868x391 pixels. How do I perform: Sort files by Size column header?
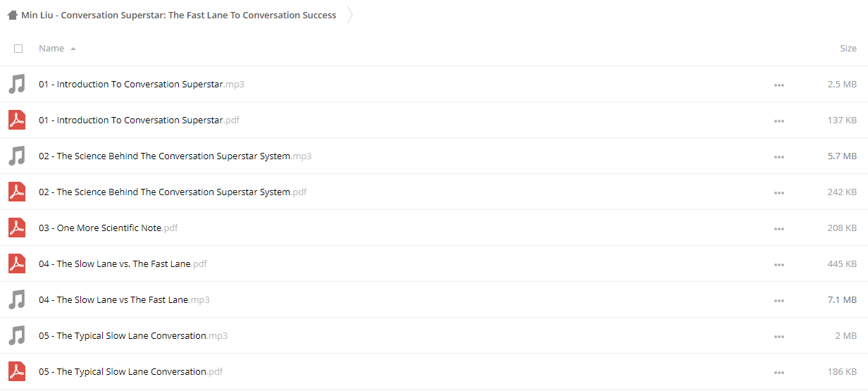[848, 49]
